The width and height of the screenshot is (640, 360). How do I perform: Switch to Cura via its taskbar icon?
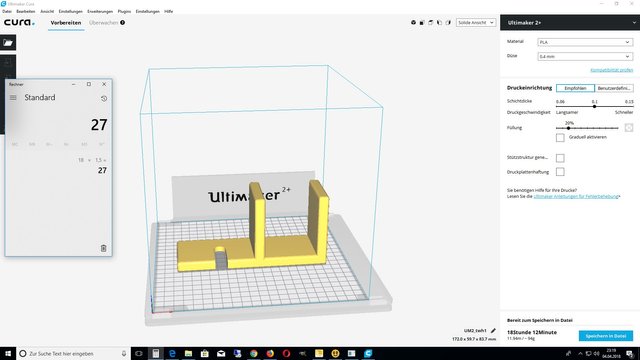[368, 353]
